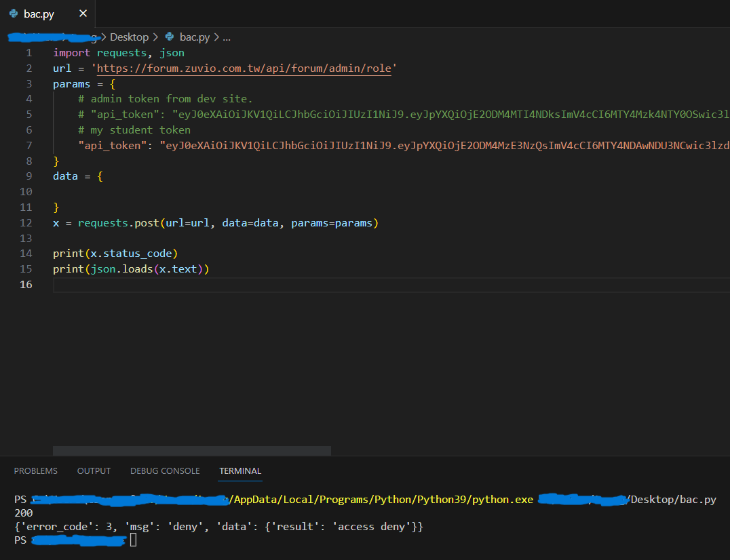
Task: Click 'params = {' declaration line
Action: coord(84,83)
